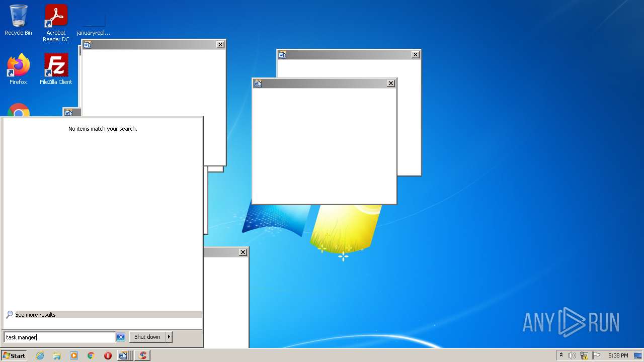Select the Chrome desktop icon

click(x=19, y=110)
